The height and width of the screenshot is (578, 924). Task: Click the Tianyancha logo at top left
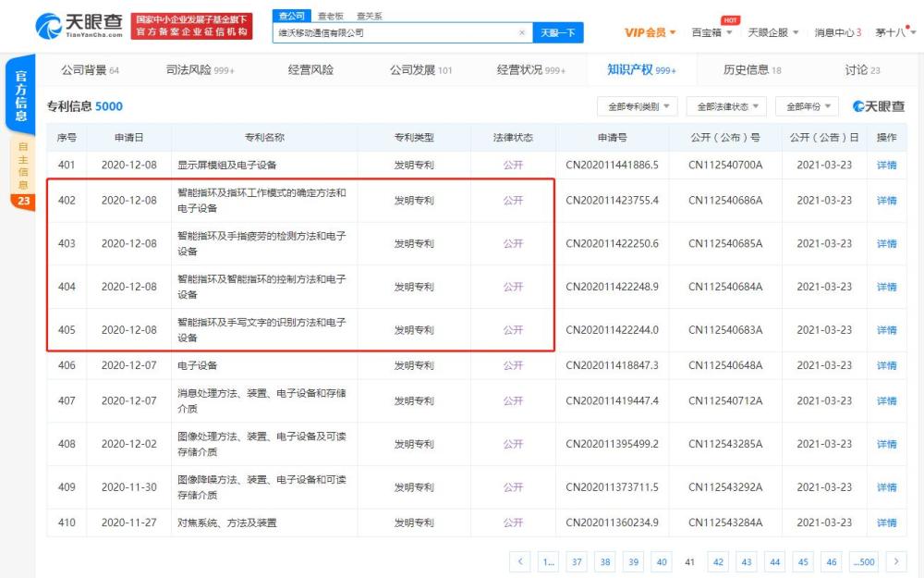coord(79,25)
